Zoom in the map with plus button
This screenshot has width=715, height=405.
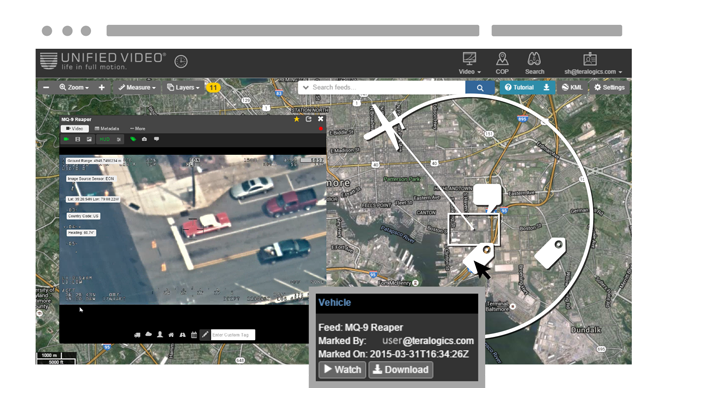(102, 87)
